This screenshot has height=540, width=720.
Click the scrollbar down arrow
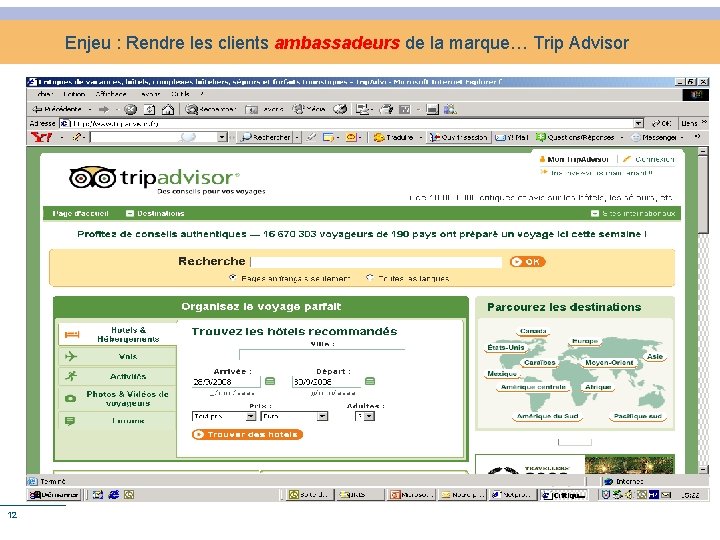click(x=703, y=469)
